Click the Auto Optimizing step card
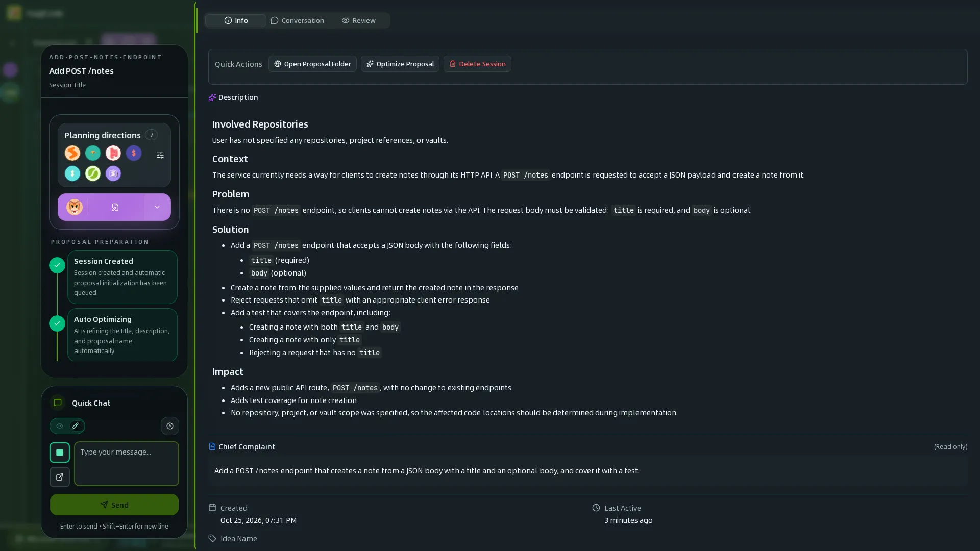The height and width of the screenshot is (551, 980). [122, 335]
